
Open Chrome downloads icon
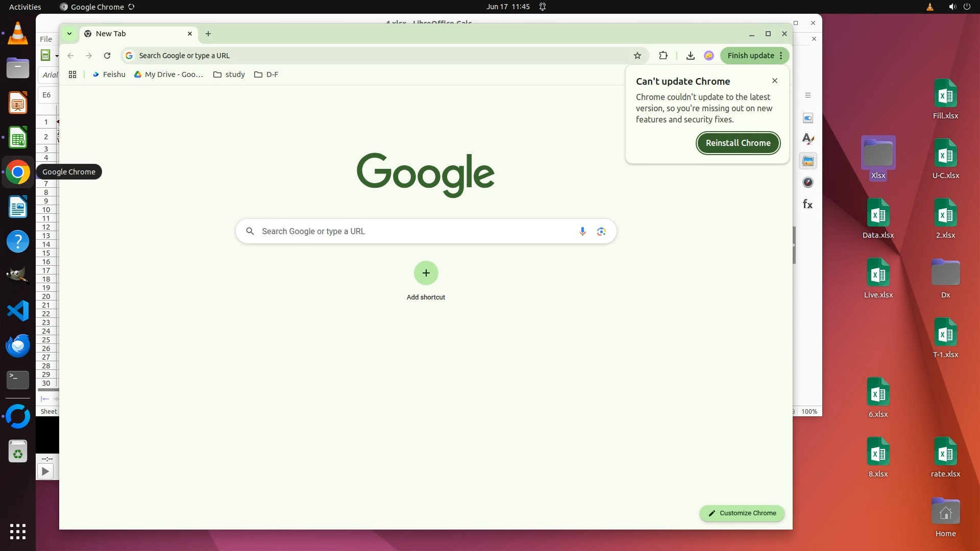click(x=690, y=56)
